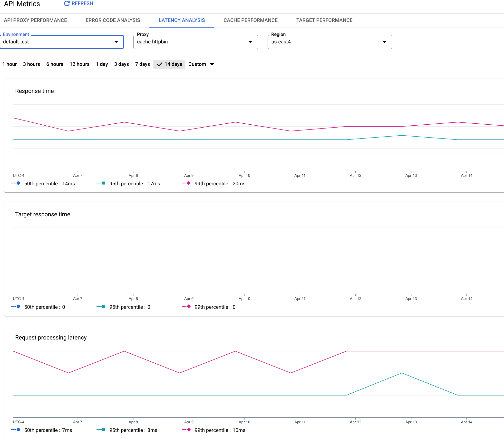504x438 pixels.
Task: Click the REFRESH icon to reload metrics
Action: pos(67,3)
